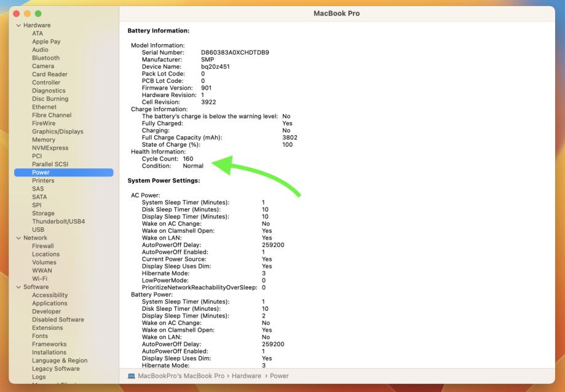Click the System Power Settings heading
Screen dimensions: 565x392
(164, 181)
